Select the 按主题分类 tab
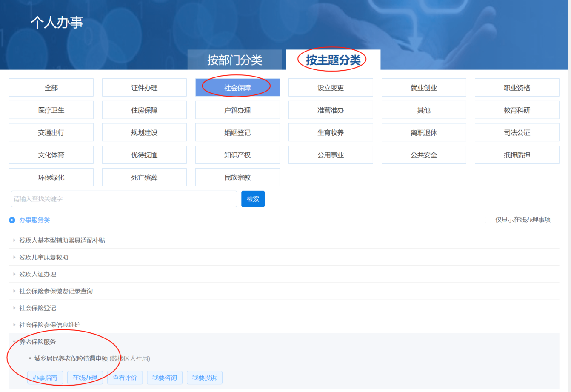 (333, 60)
